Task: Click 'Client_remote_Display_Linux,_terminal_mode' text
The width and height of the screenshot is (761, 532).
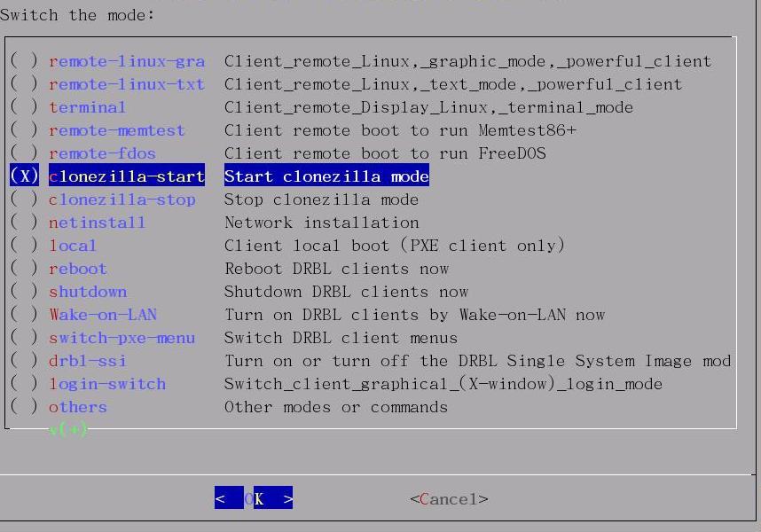Action: [428, 107]
